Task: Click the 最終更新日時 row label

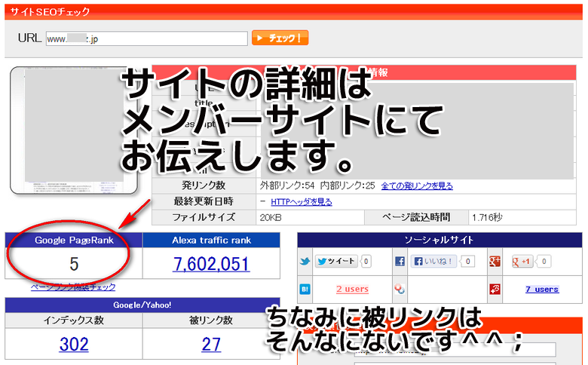Action: pyautogui.click(x=204, y=201)
